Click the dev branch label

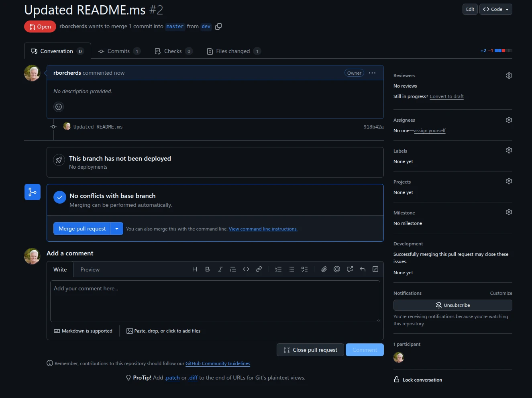206,27
